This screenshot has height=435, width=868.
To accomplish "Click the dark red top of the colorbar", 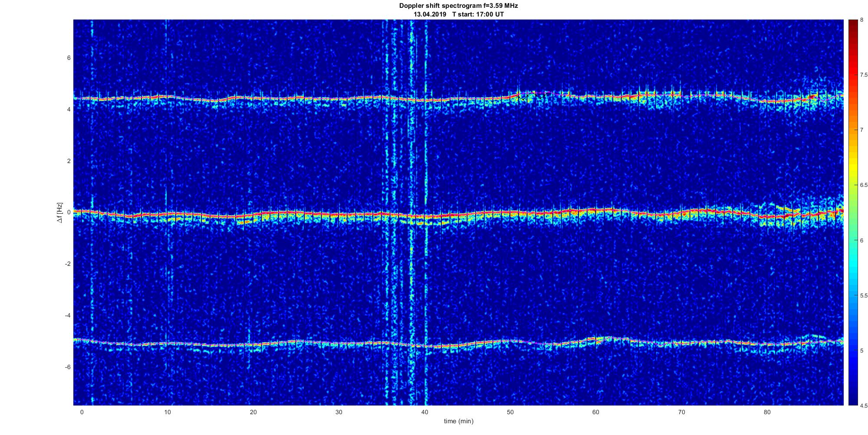I will (x=852, y=24).
